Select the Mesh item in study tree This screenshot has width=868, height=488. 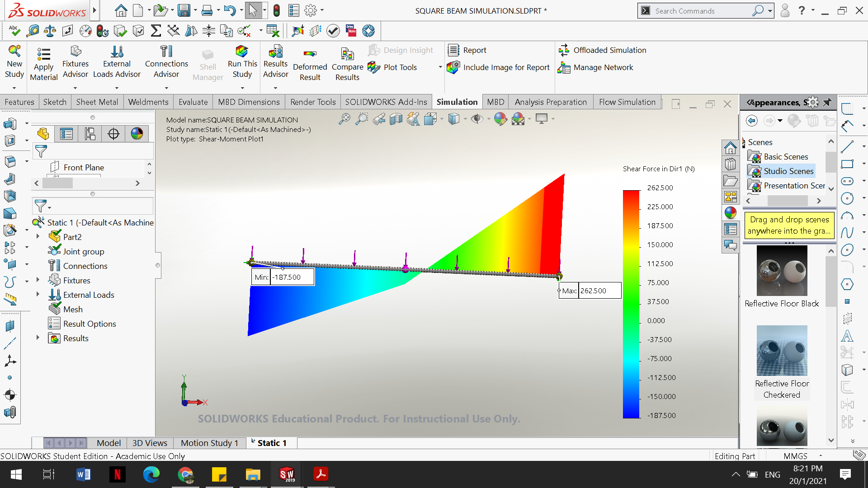(x=72, y=310)
